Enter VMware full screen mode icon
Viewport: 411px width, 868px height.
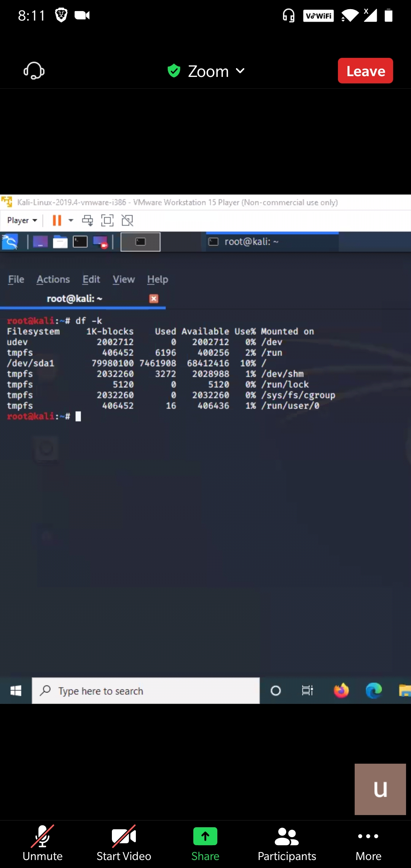pyautogui.click(x=107, y=220)
